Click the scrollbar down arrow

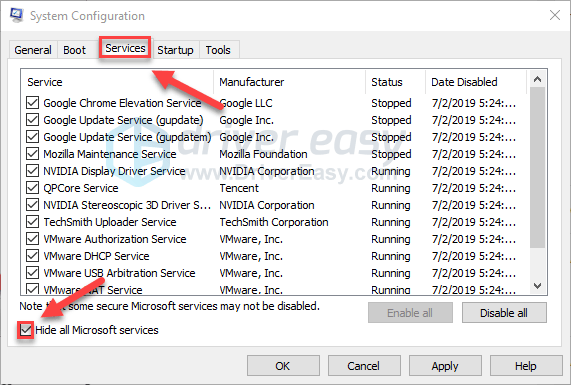[x=537, y=286]
